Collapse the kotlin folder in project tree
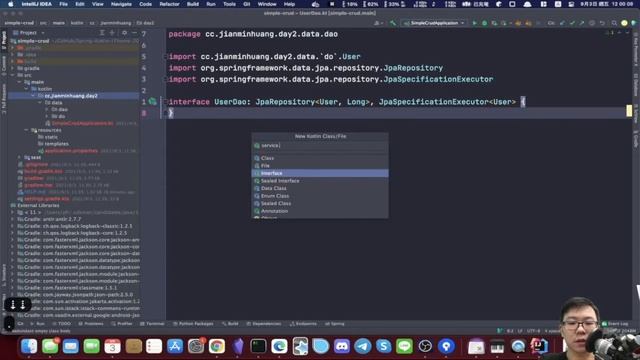The image size is (640, 360). (x=26, y=89)
